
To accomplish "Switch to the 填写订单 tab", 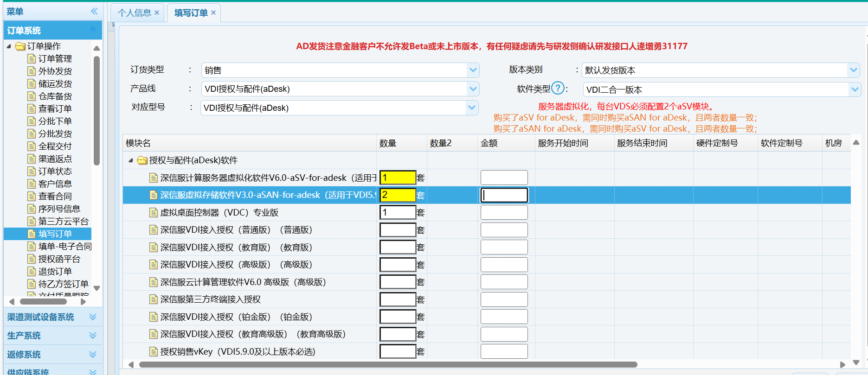I will [191, 13].
